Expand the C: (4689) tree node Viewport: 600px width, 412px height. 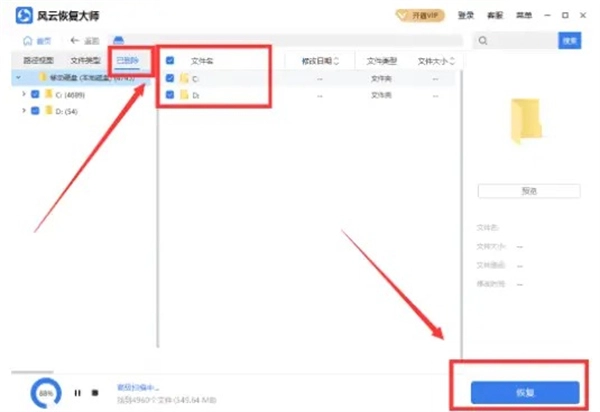coord(23,94)
